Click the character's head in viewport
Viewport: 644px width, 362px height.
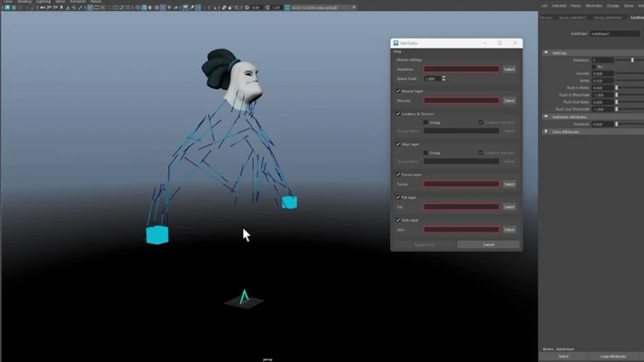click(246, 82)
